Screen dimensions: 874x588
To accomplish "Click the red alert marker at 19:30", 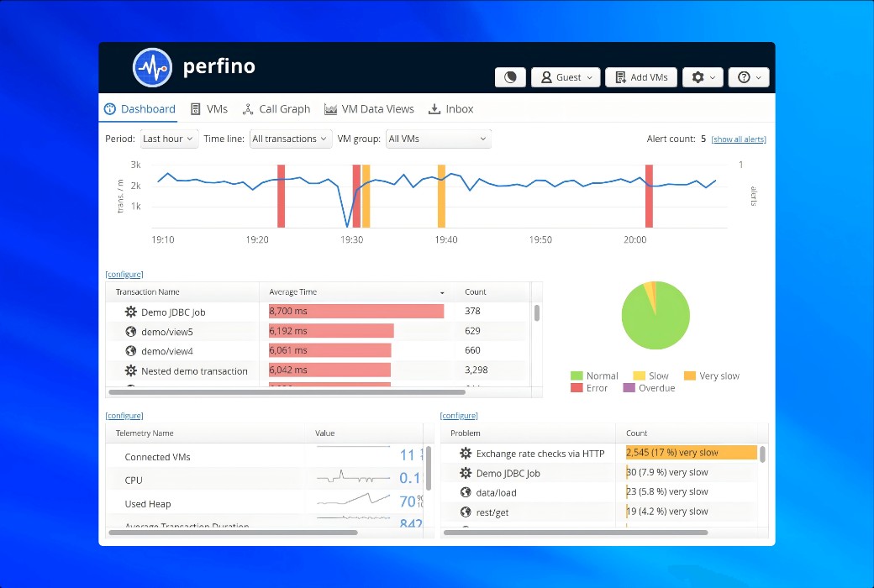I will click(356, 197).
